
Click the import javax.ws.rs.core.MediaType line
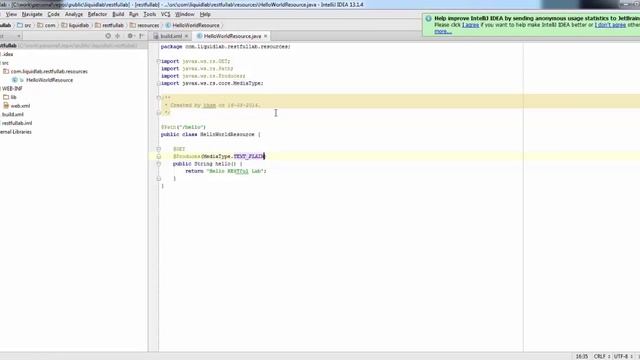pyautogui.click(x=212, y=83)
